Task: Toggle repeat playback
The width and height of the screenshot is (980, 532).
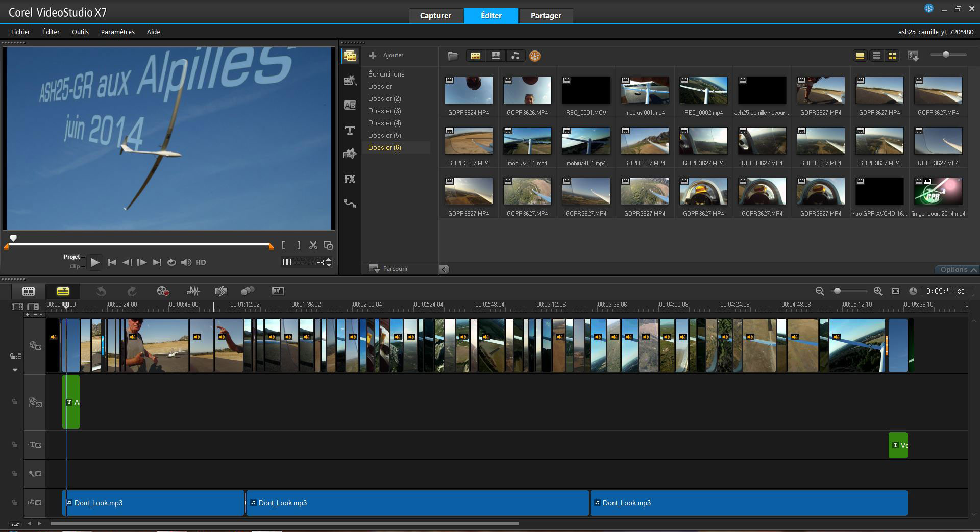Action: pyautogui.click(x=171, y=263)
